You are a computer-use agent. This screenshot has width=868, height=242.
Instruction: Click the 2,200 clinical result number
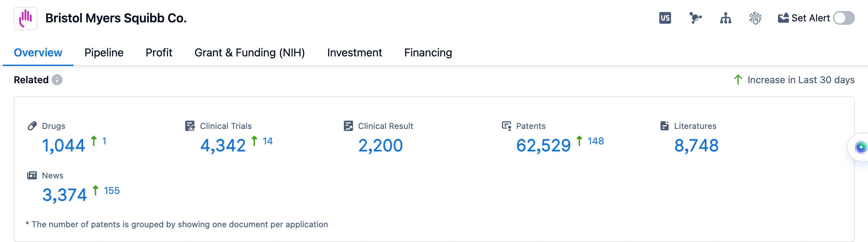(x=380, y=145)
